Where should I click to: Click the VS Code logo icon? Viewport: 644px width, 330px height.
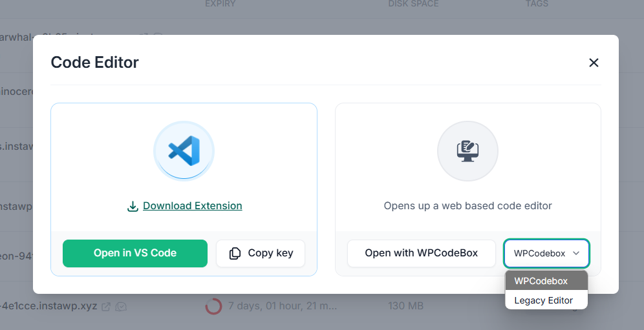point(184,150)
